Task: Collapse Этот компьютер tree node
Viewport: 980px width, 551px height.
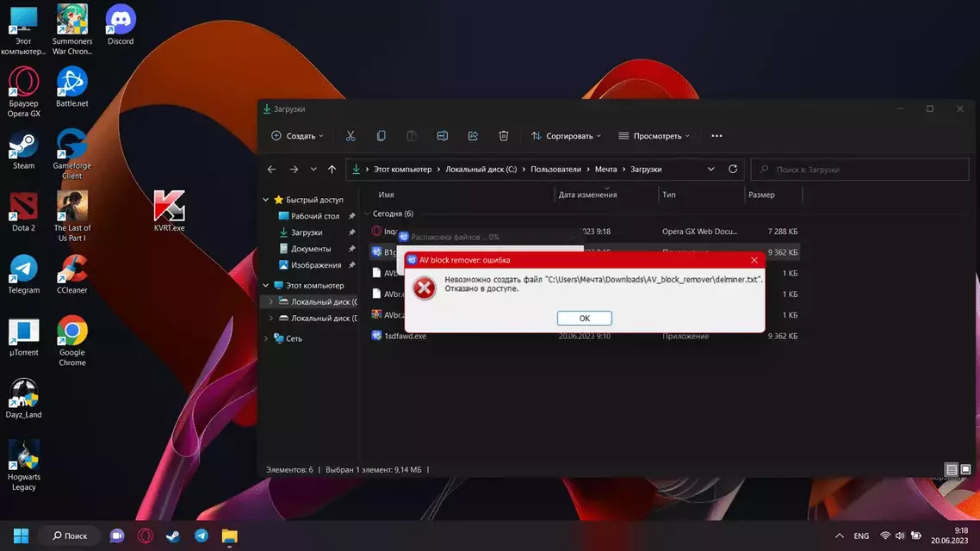Action: coord(266,286)
